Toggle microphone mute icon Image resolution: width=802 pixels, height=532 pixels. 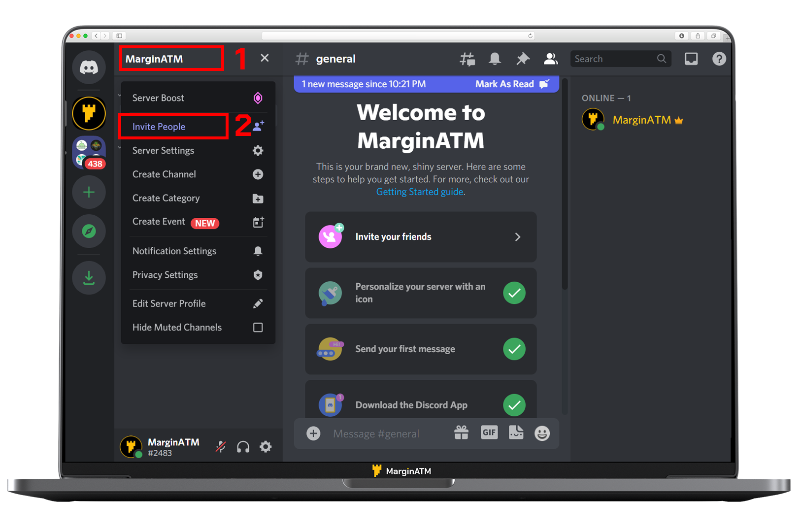tap(221, 447)
